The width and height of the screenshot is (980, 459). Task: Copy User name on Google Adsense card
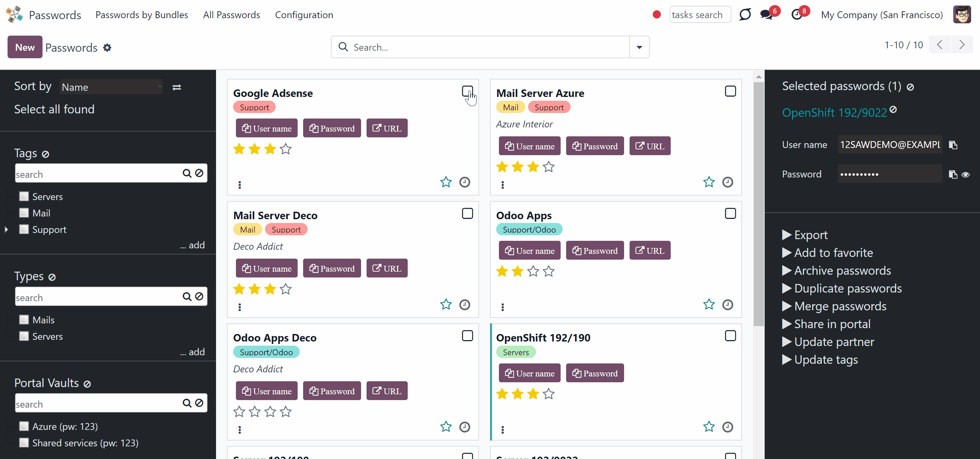(x=267, y=128)
